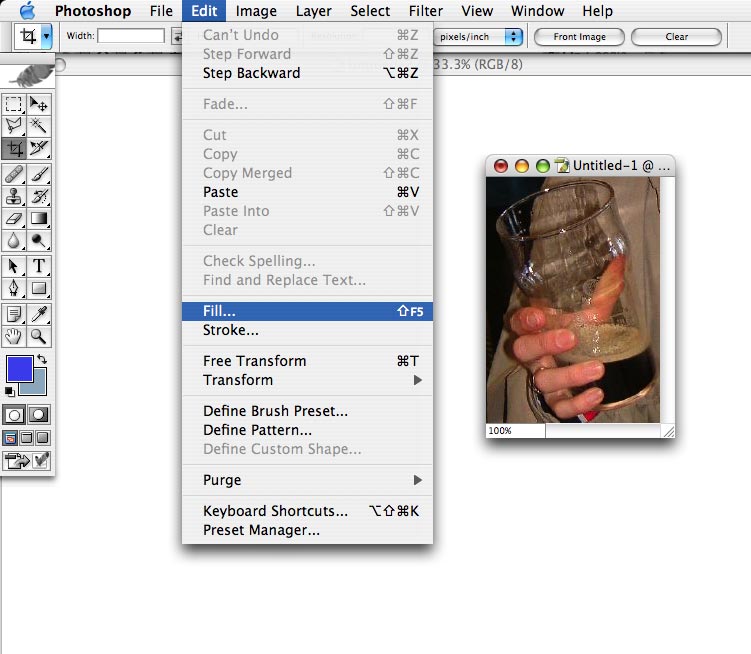Click the Width input field

[x=131, y=36]
